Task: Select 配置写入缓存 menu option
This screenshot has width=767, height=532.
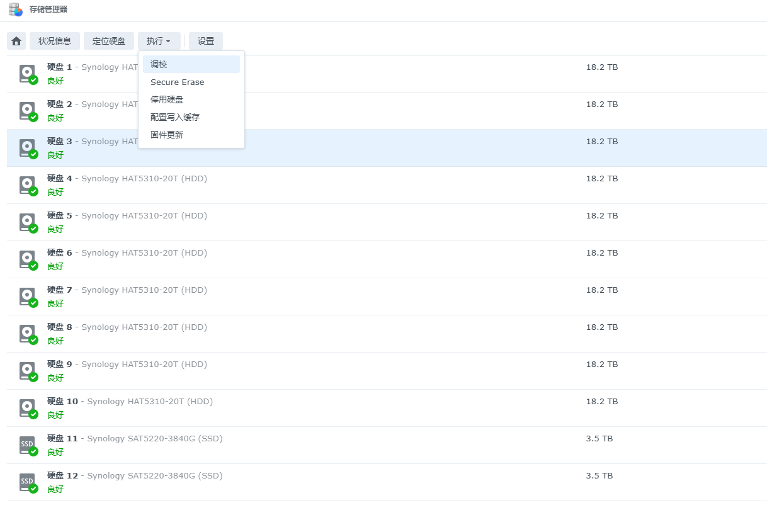Action: point(191,117)
